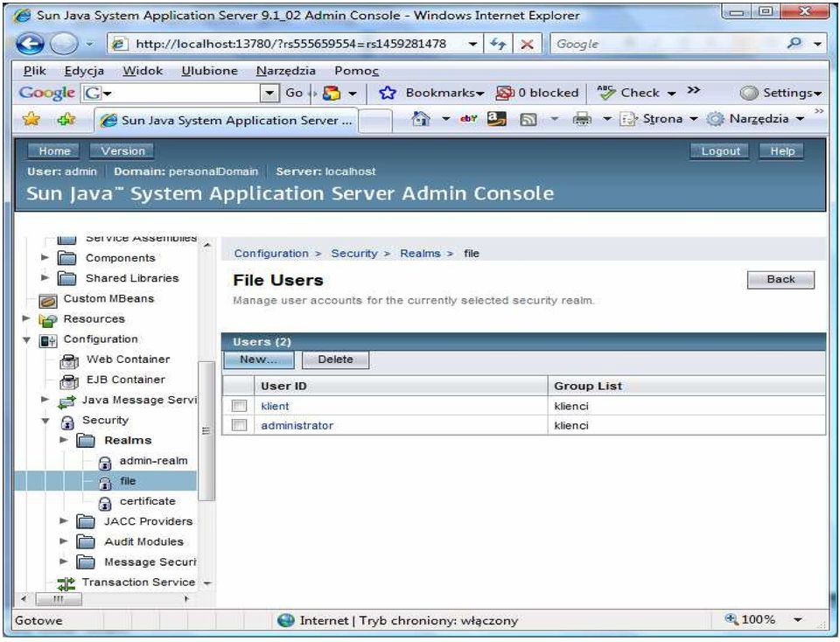The image size is (840, 642).
Task: Click the browser Forward arrow button
Action: pyautogui.click(x=64, y=44)
